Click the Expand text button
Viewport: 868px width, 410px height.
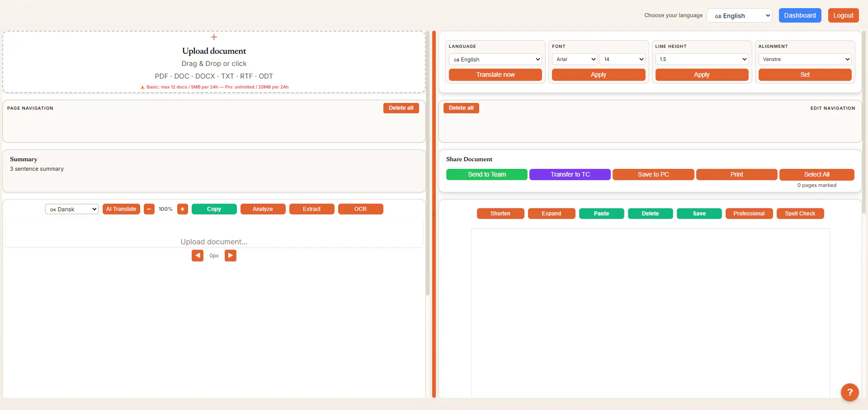[x=552, y=214]
